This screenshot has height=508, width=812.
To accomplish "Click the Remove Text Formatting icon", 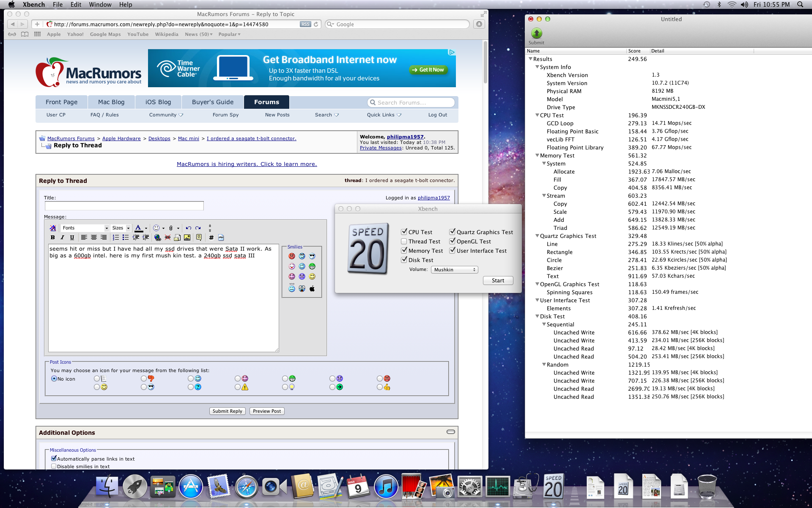I will [x=53, y=228].
